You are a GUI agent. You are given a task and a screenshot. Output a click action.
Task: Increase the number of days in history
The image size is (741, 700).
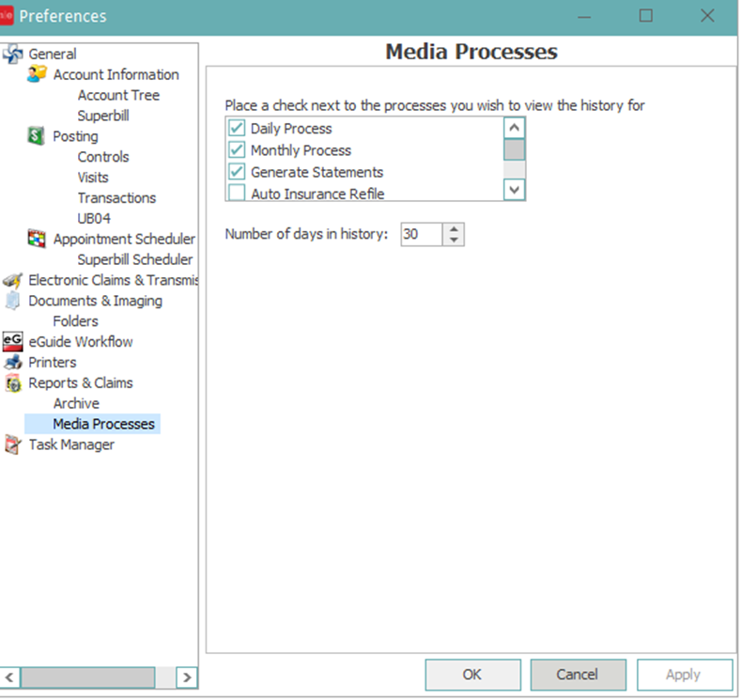pyautogui.click(x=454, y=228)
